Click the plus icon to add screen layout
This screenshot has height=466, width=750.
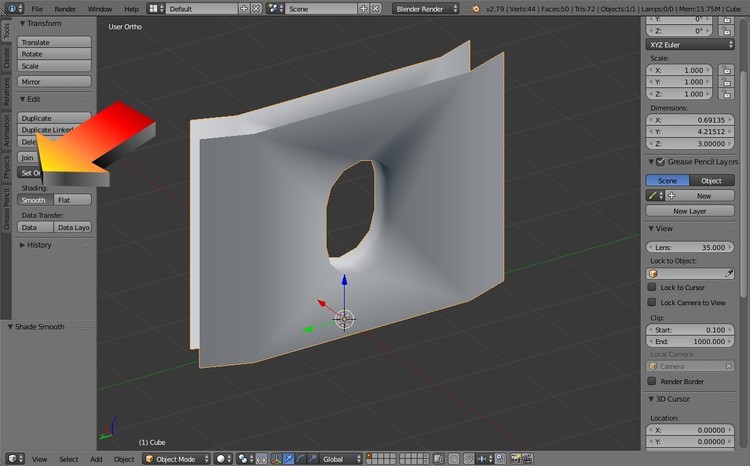tap(244, 8)
